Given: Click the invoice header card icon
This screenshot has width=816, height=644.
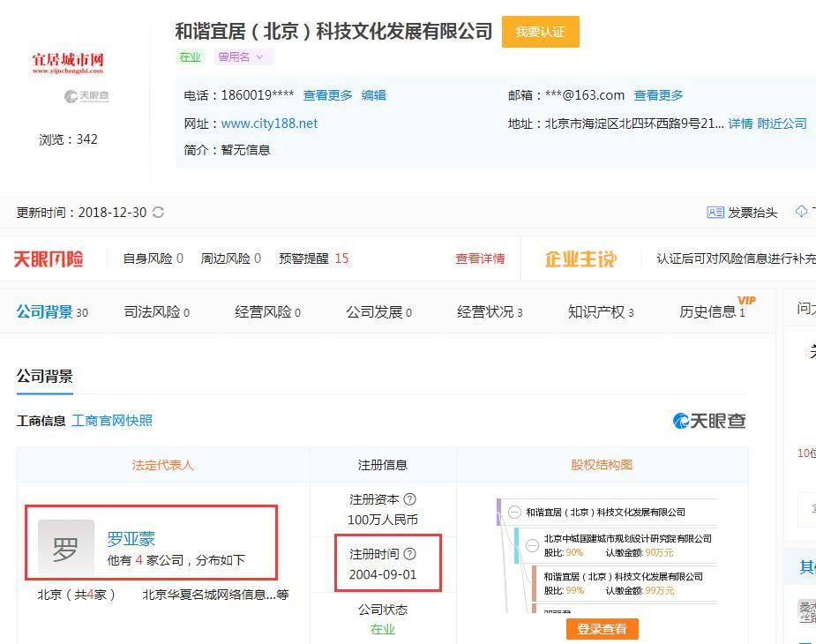Looking at the screenshot, I should tap(715, 213).
